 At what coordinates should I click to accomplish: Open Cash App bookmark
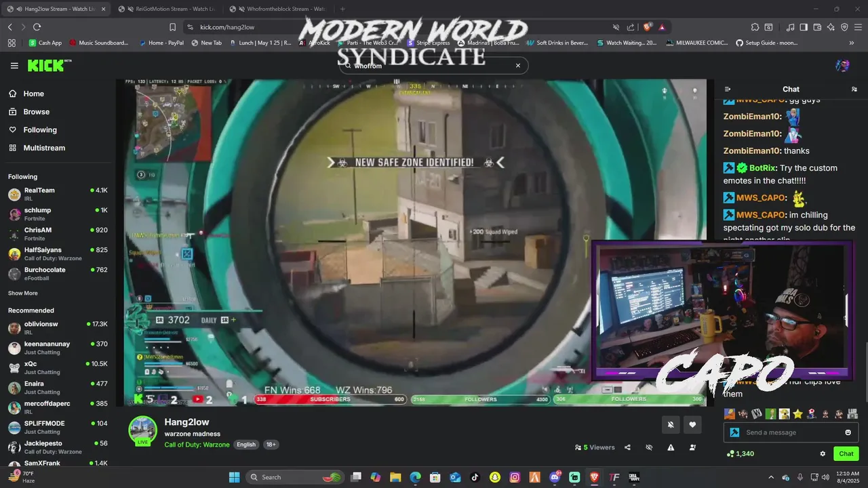[45, 43]
